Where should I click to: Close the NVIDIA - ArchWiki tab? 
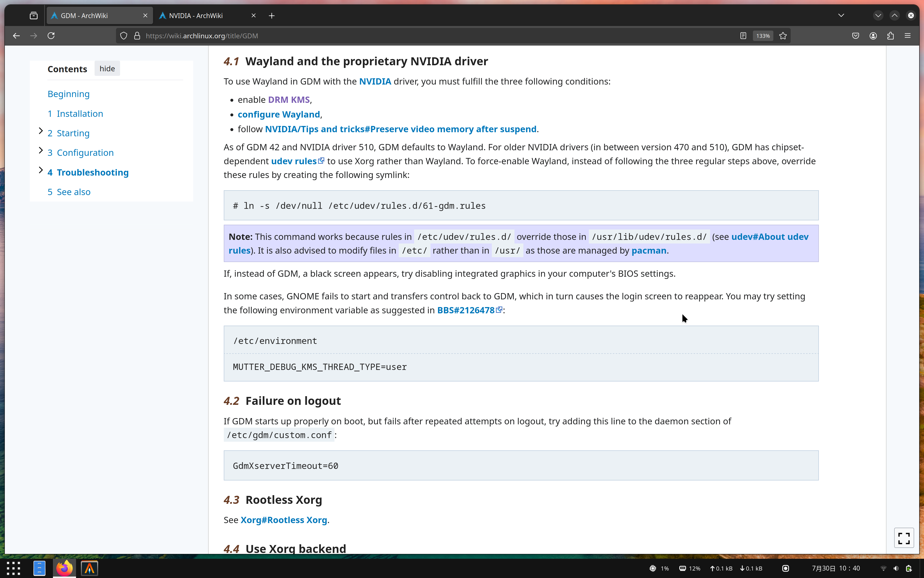pos(254,16)
